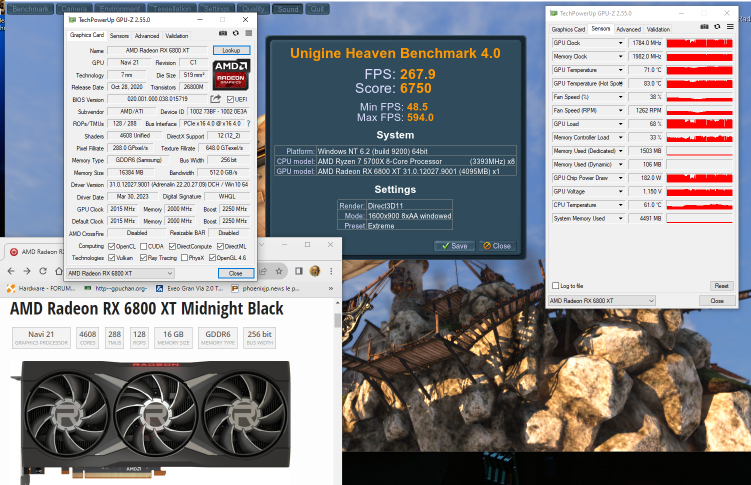Click the Driver Version field
This screenshot has height=485, width=751.
(x=179, y=185)
